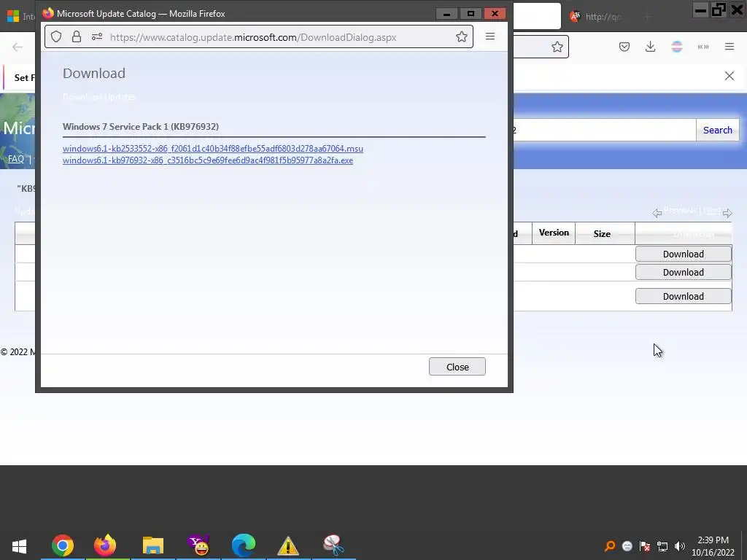This screenshot has height=560, width=747.
Task: Download the kb976932 x86 .exe file link
Action: [x=208, y=160]
